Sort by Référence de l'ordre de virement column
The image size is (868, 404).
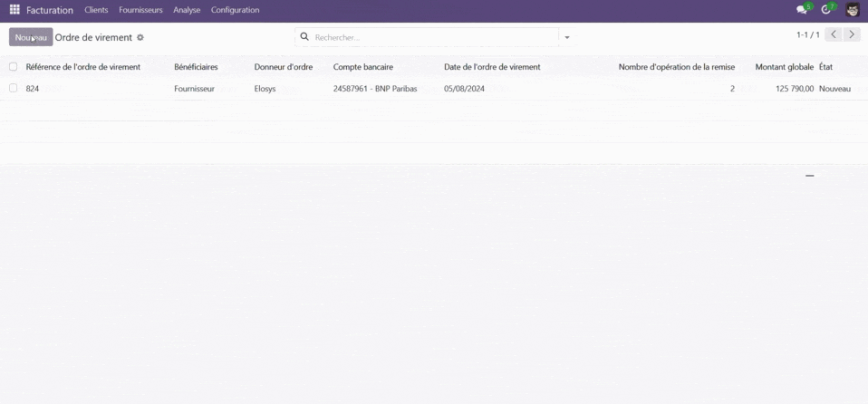pyautogui.click(x=83, y=67)
